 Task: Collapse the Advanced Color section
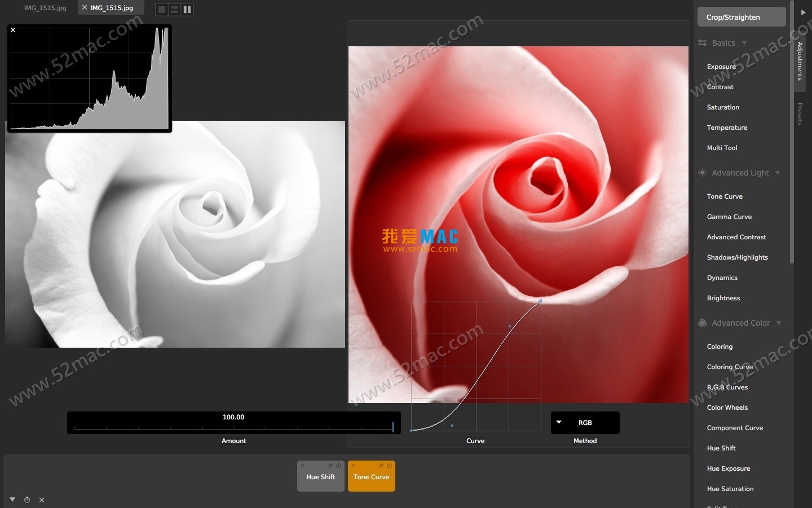[778, 323]
